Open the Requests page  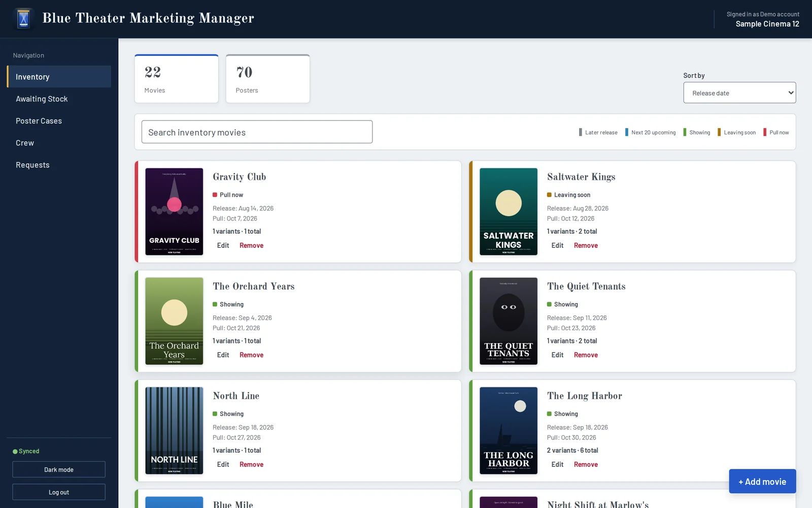pos(59,165)
